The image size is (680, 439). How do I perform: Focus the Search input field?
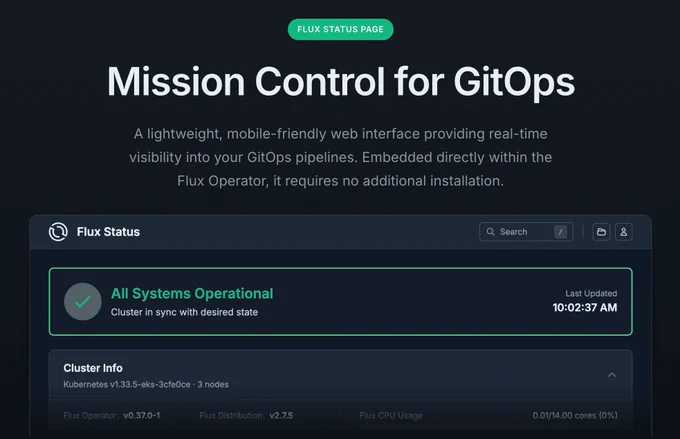coord(526,232)
